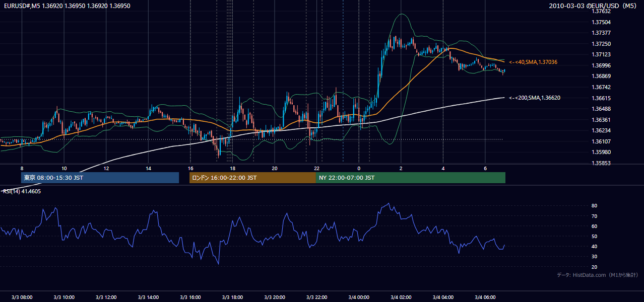The image size is (644, 302).
Task: Click the 200 SMA label 1.36620
Action: point(535,98)
